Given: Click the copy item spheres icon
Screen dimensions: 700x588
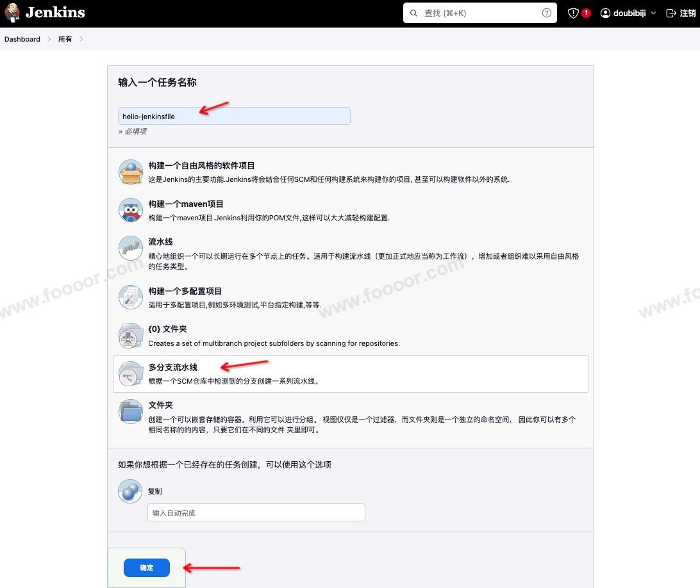Looking at the screenshot, I should tap(130, 491).
